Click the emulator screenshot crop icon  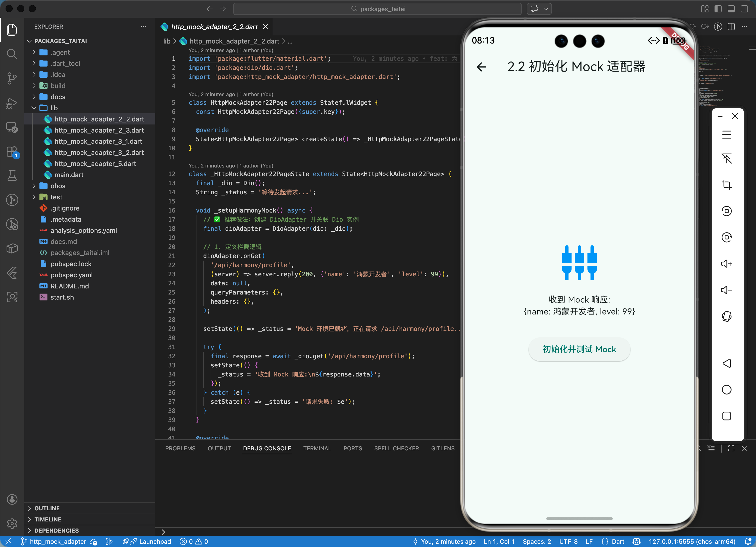[726, 184]
